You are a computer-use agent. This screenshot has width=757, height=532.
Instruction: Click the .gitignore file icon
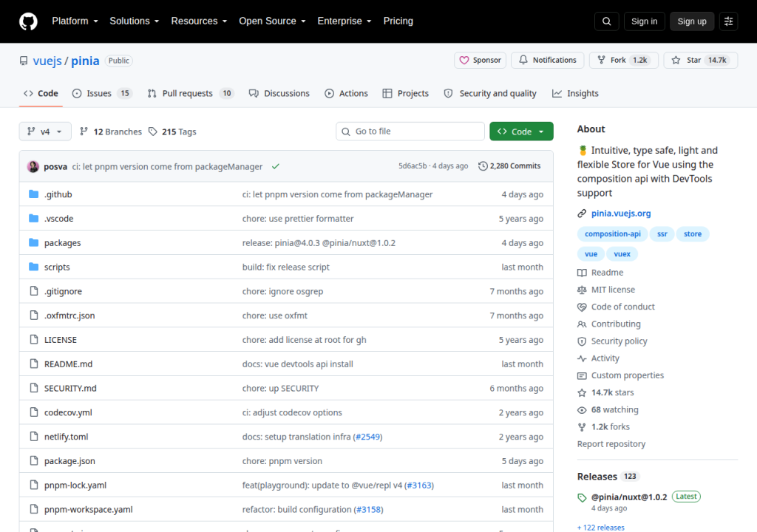tap(34, 290)
